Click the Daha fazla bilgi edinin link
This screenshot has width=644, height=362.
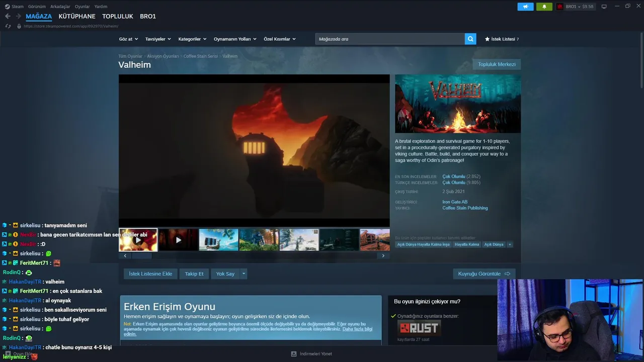(357, 330)
